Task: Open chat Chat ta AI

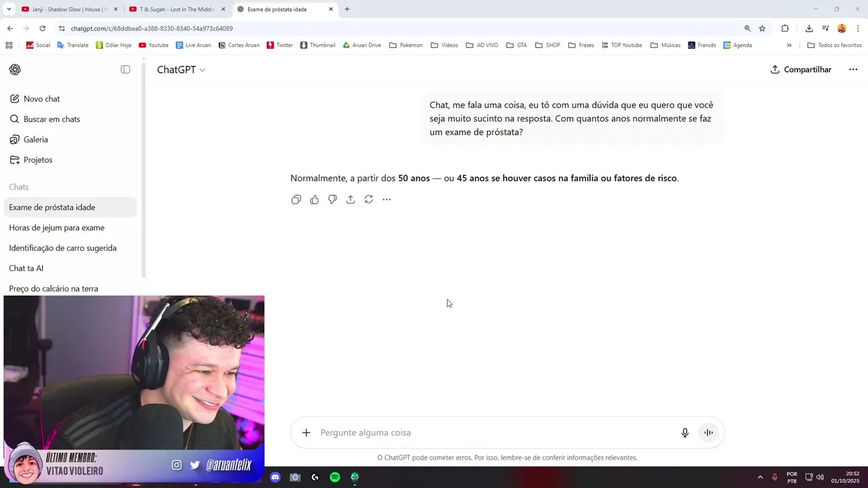Action: [71, 268]
